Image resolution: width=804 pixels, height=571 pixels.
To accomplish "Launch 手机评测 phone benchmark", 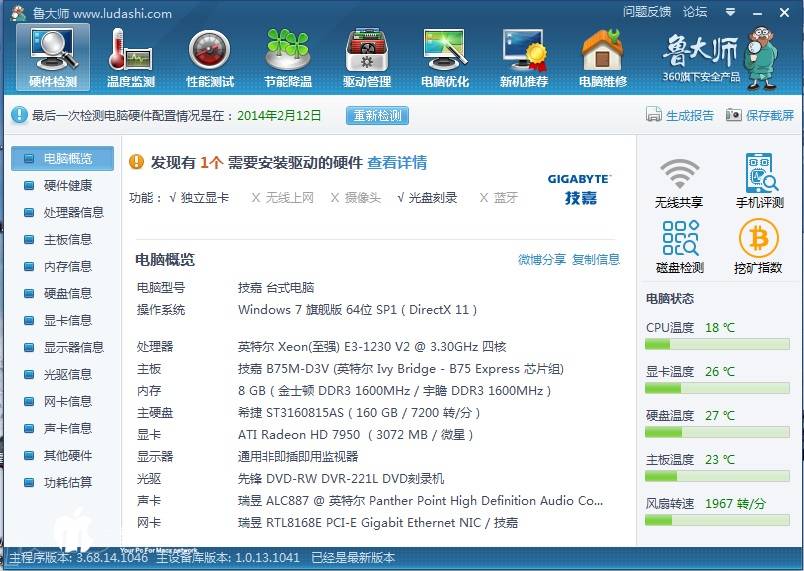I will (759, 181).
